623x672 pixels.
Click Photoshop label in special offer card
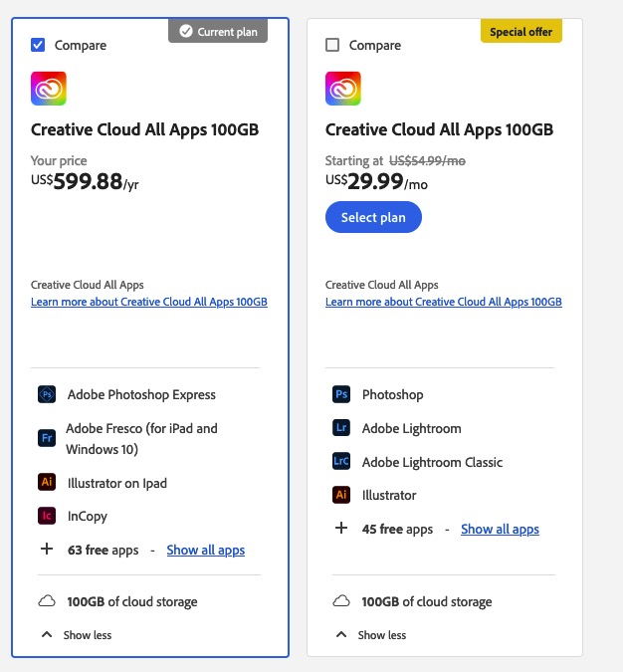(392, 394)
